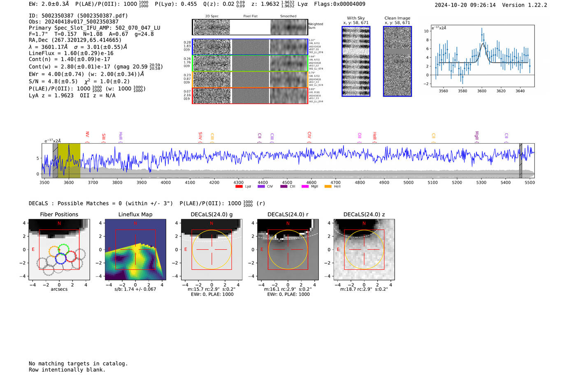Click the purple CIV legend swatch
Viewport: 576px width, 392px height.
tap(261, 186)
